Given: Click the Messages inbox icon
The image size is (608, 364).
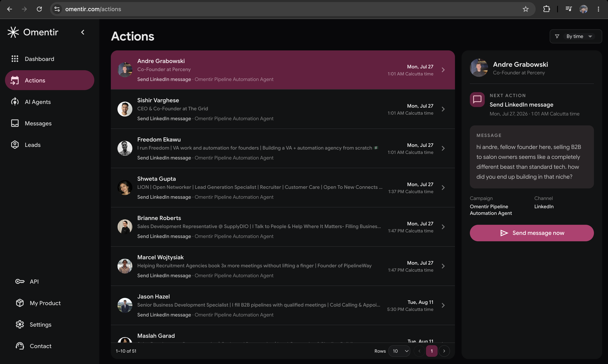Looking at the screenshot, I should point(15,123).
